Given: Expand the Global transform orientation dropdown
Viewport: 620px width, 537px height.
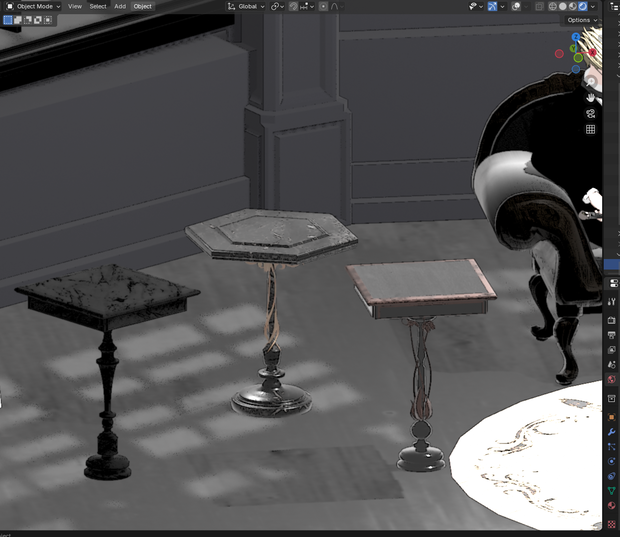Looking at the screenshot, I should click(246, 6).
